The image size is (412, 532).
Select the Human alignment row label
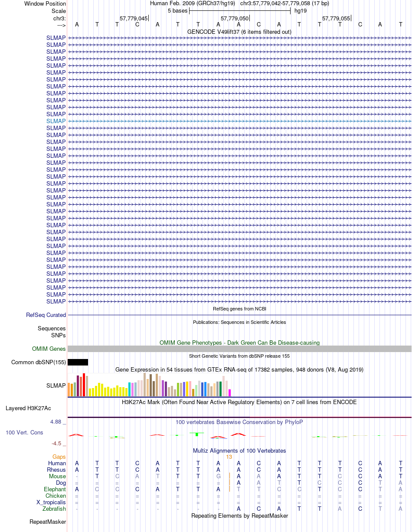(57, 463)
